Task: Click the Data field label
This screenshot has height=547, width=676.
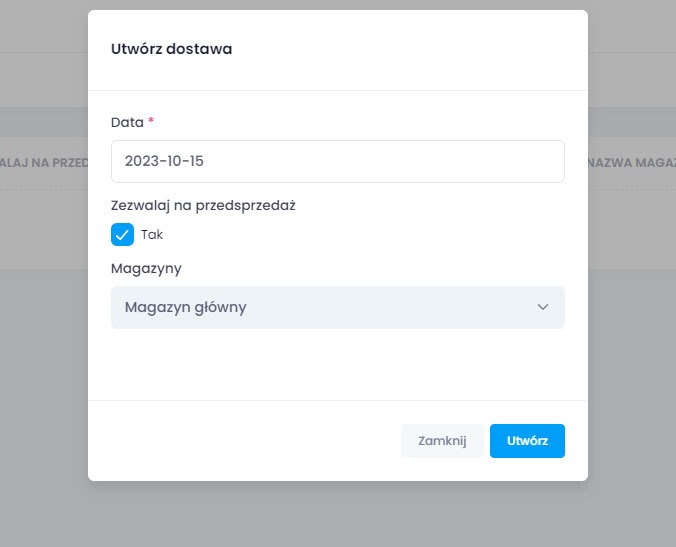Action: 127,122
